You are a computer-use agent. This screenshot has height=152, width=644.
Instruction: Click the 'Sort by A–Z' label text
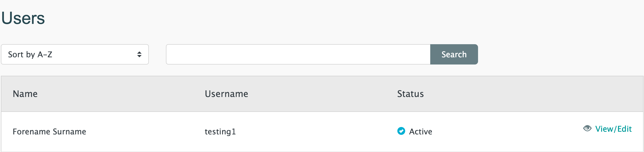tap(30, 55)
